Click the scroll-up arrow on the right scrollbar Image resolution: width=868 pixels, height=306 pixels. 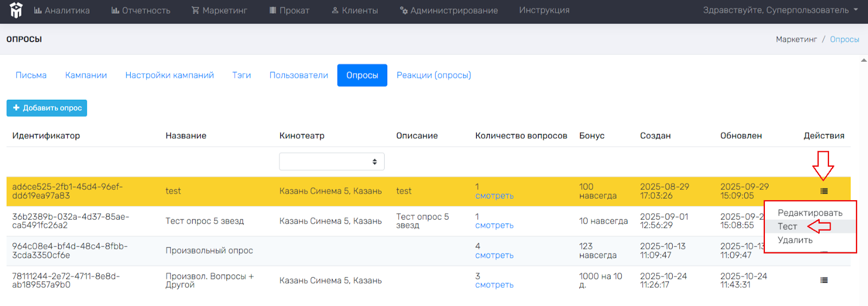coord(864,60)
